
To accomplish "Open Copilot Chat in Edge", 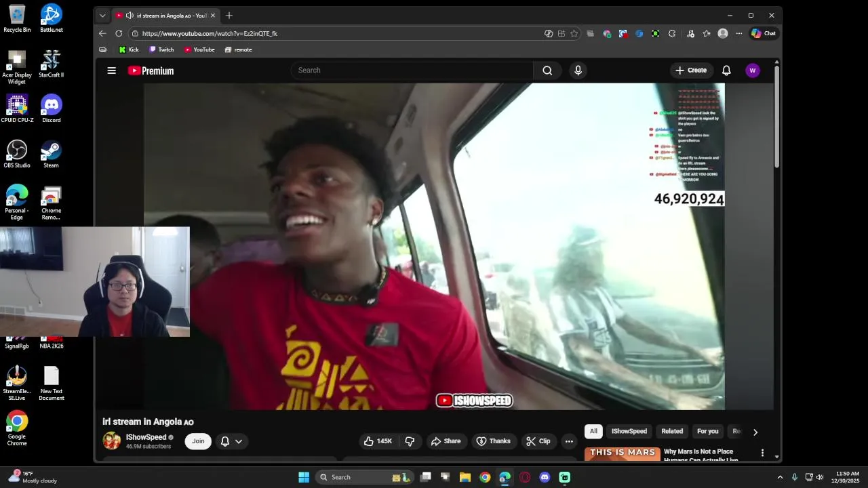I will pyautogui.click(x=764, y=33).
